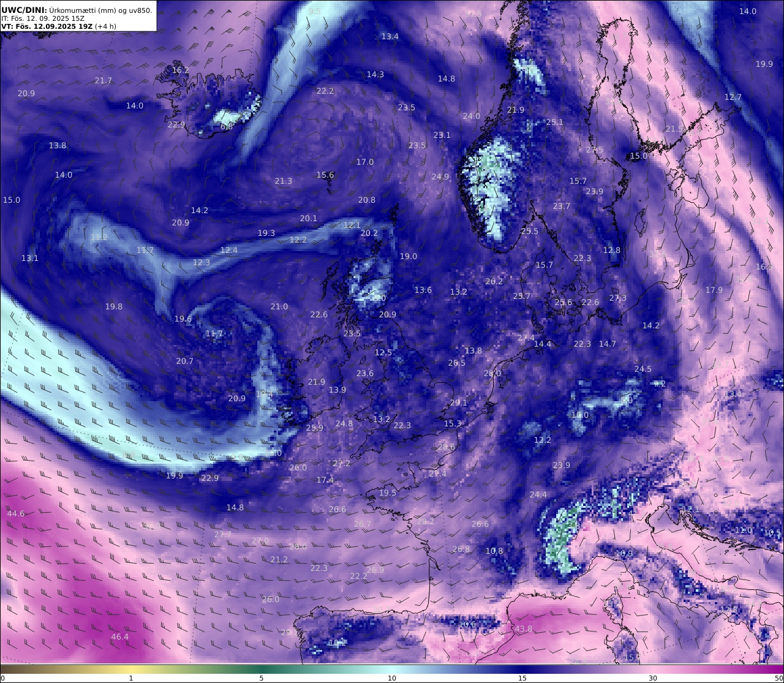784x683 pixels.
Task: Click the color scale legend bar
Action: coord(392,669)
